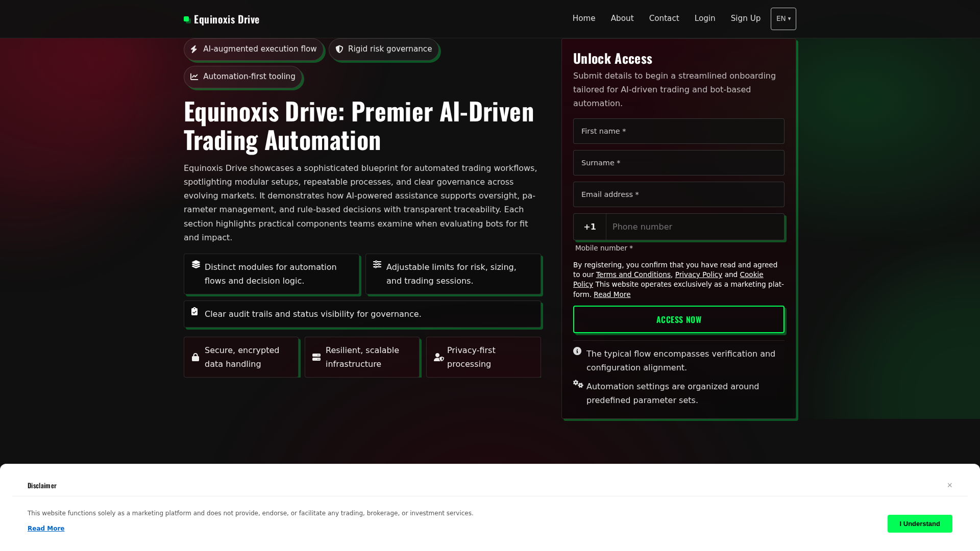Viewport: 980px width, 551px height.
Task: Focus the Phone number input field
Action: (695, 227)
